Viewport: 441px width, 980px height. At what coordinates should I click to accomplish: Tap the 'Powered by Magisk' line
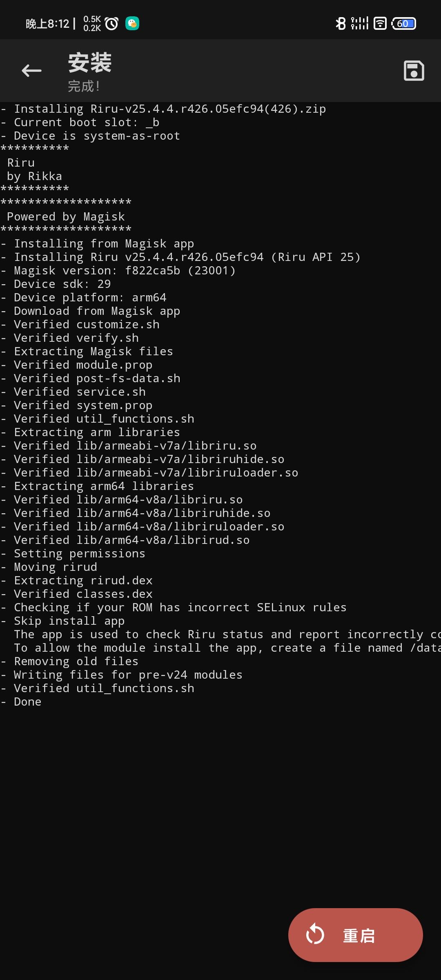66,216
